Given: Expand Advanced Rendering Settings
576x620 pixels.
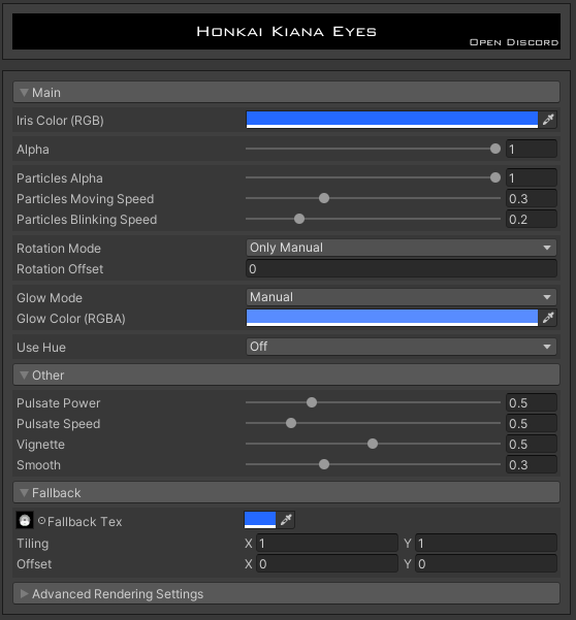Looking at the screenshot, I should [286, 594].
